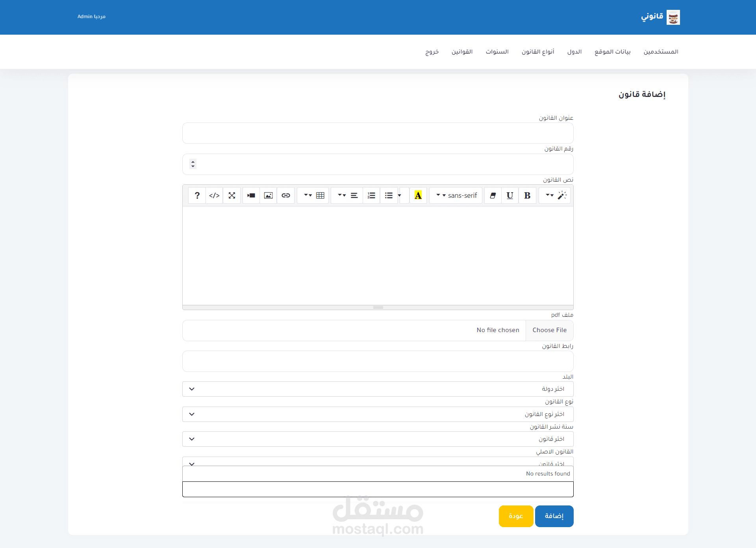This screenshot has width=756, height=548.
Task: Switch to code view in editor
Action: click(x=214, y=195)
